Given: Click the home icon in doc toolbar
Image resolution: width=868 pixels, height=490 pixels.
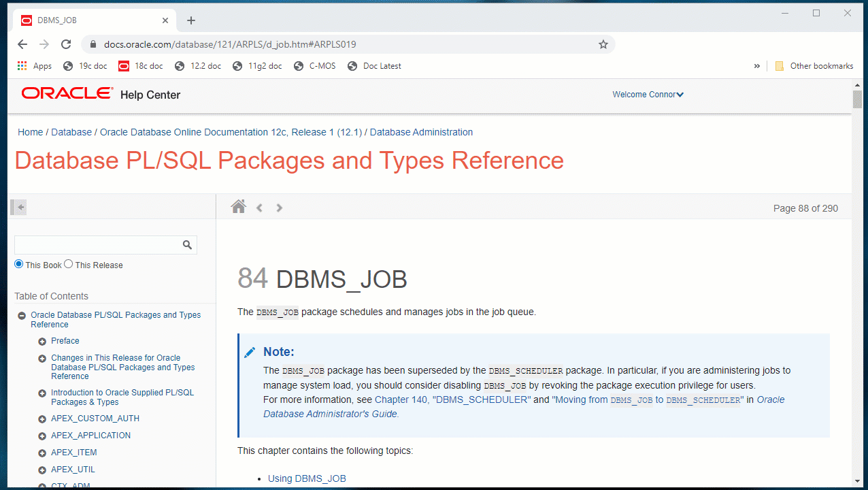Looking at the screenshot, I should pos(238,207).
